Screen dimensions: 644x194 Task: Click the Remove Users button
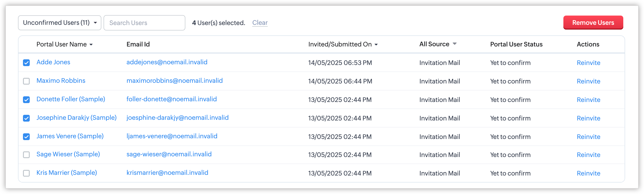tap(593, 23)
